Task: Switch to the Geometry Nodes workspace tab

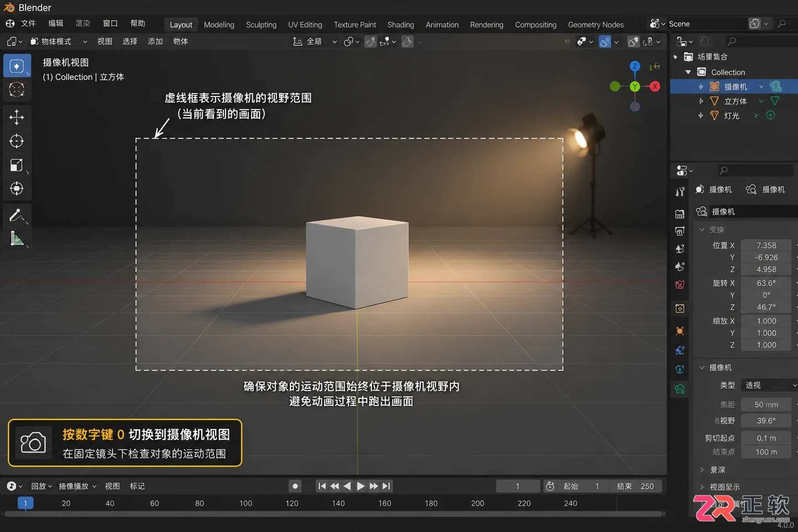Action: click(596, 24)
